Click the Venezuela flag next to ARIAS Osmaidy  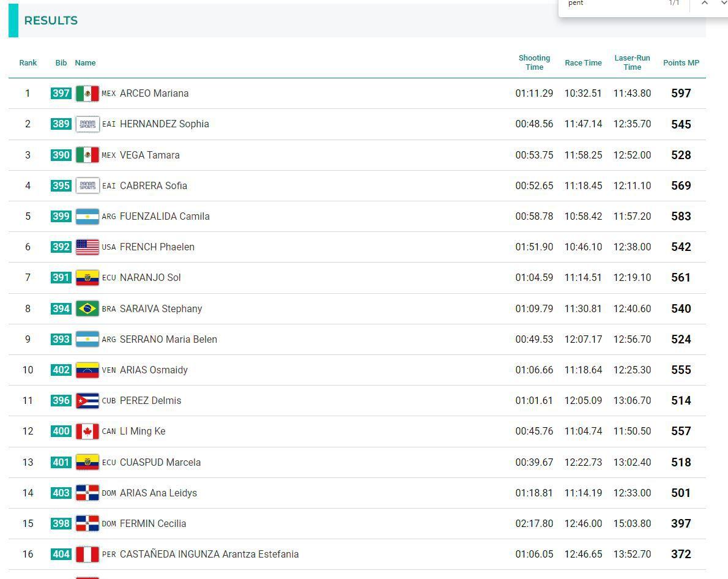(x=87, y=370)
